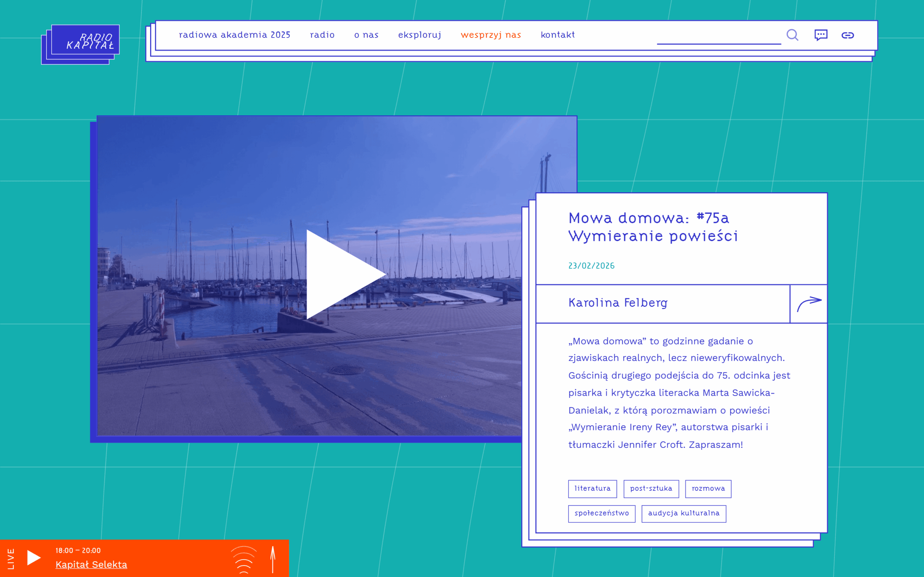This screenshot has height=577, width=924.
Task: Click the broadcast waves icon in live bar
Action: click(244, 559)
